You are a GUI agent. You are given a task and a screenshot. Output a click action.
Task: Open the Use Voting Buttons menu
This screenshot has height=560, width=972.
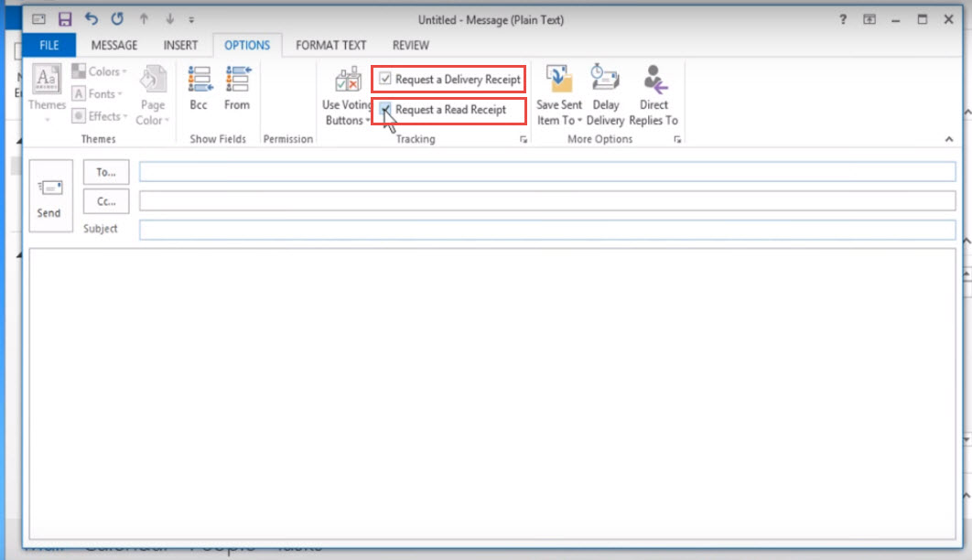347,96
